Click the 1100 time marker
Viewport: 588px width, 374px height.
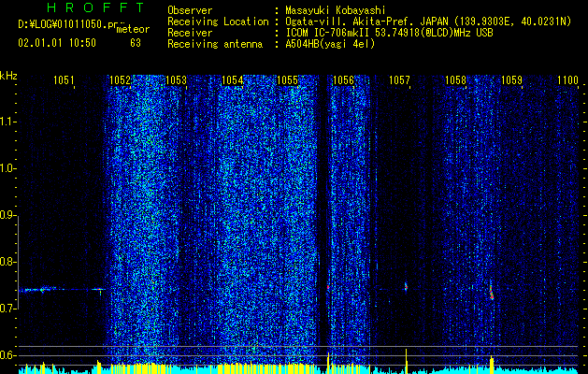point(567,79)
